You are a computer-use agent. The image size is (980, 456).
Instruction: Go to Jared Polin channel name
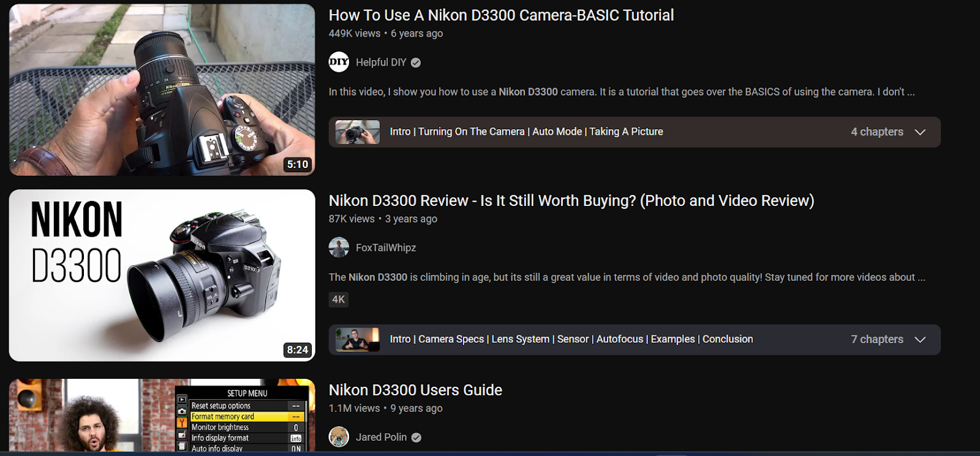(x=381, y=437)
